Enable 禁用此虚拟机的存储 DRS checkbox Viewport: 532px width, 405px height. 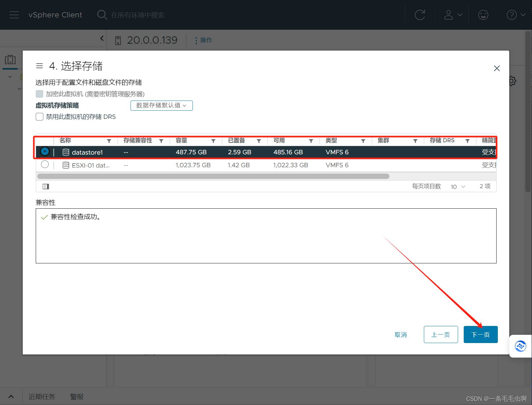40,117
